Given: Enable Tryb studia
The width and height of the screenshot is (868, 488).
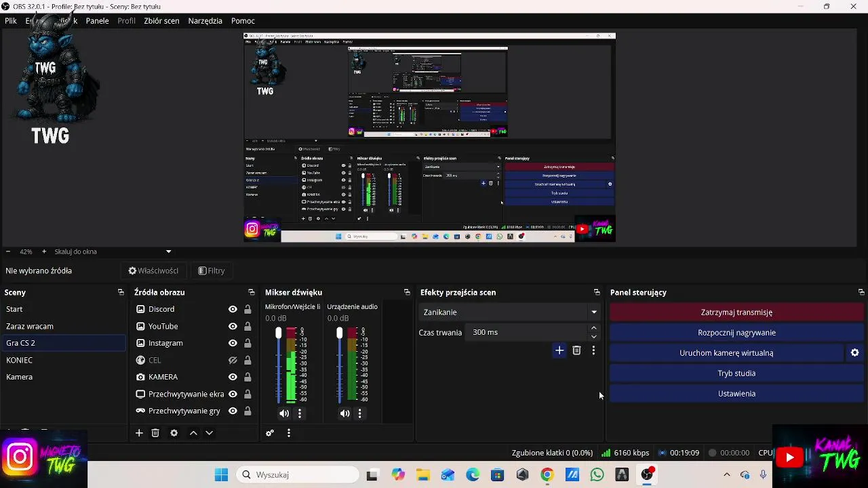Looking at the screenshot, I should click(736, 373).
